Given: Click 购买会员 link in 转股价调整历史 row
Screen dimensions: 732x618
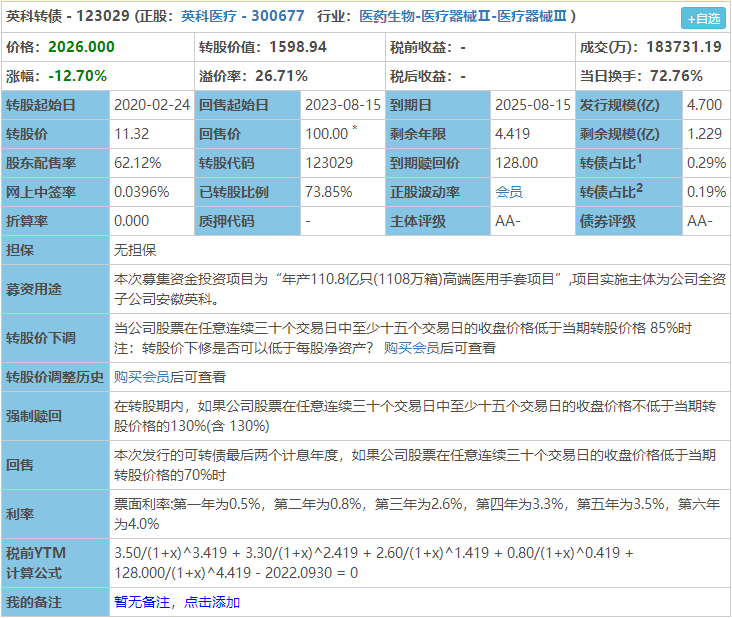Looking at the screenshot, I should [x=142, y=377].
